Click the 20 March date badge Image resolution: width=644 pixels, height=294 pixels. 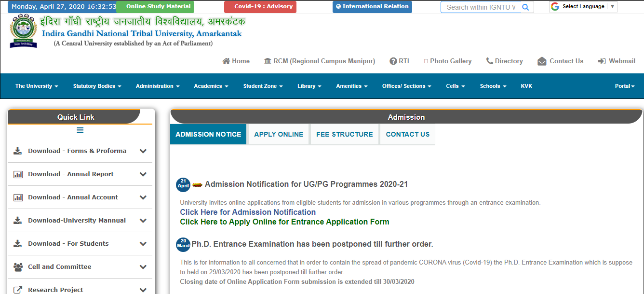[183, 244]
